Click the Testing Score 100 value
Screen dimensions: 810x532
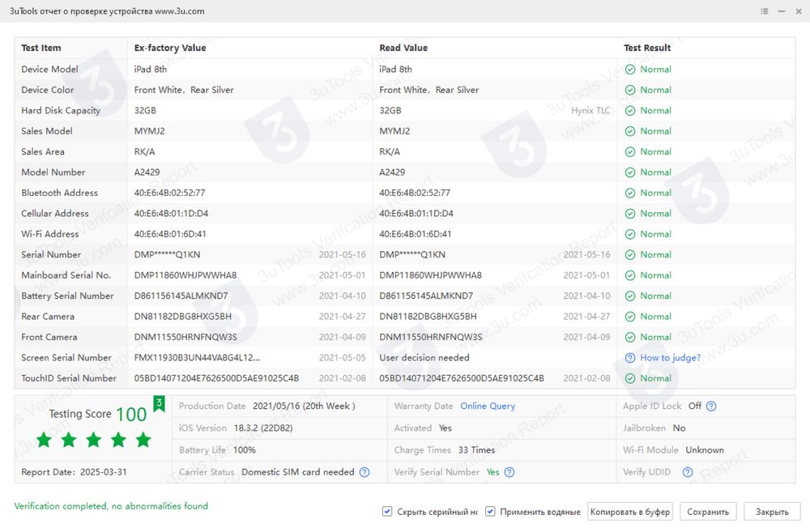131,415
